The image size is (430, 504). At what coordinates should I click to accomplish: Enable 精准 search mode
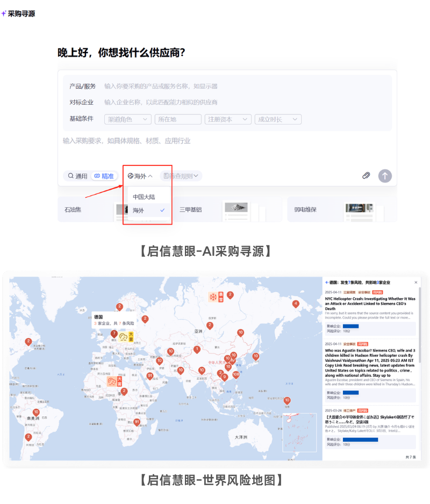coord(104,175)
